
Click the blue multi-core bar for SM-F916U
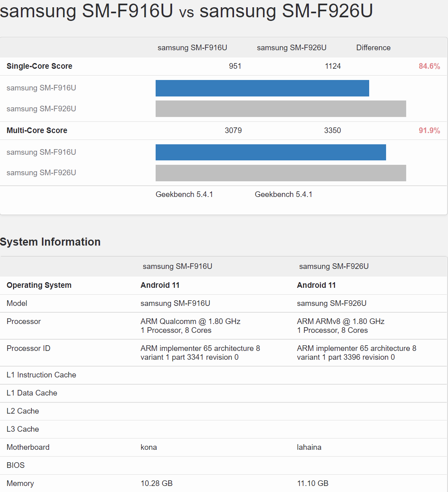pyautogui.click(x=271, y=152)
